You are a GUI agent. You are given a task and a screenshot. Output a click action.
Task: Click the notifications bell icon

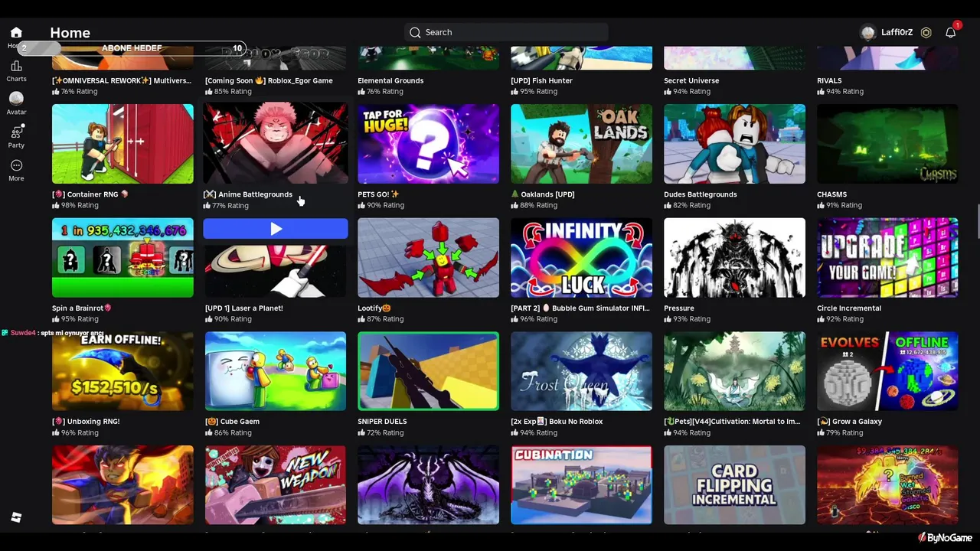(950, 33)
